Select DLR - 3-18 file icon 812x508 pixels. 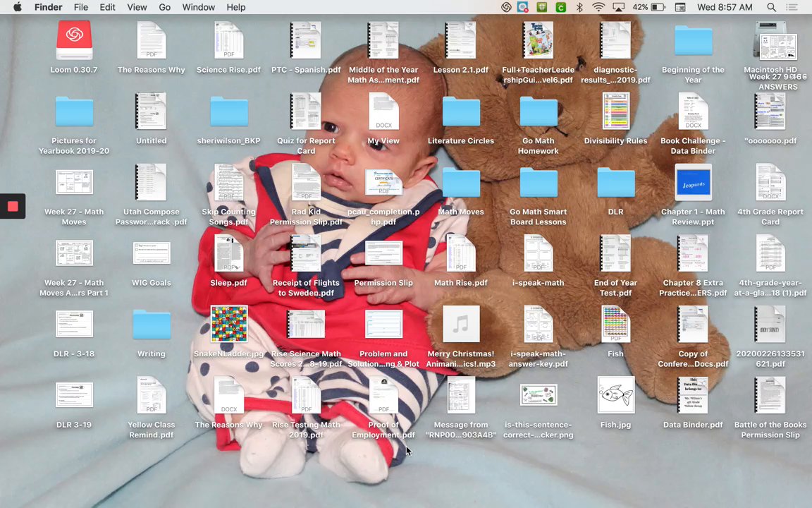point(74,324)
